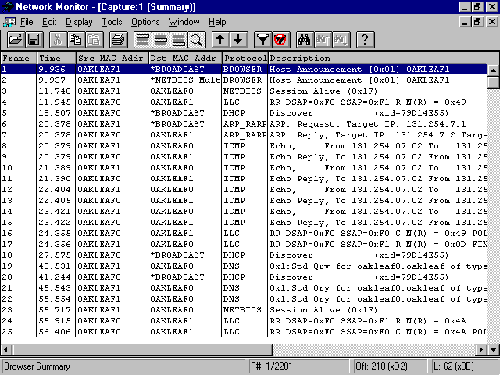This screenshot has width=500, height=375.
Task: Click the Disable Filter red crossed icon
Action: click(280, 40)
